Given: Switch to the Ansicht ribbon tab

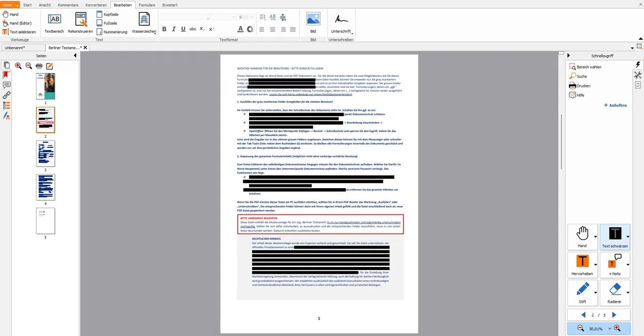Looking at the screenshot, I should click(x=45, y=4).
